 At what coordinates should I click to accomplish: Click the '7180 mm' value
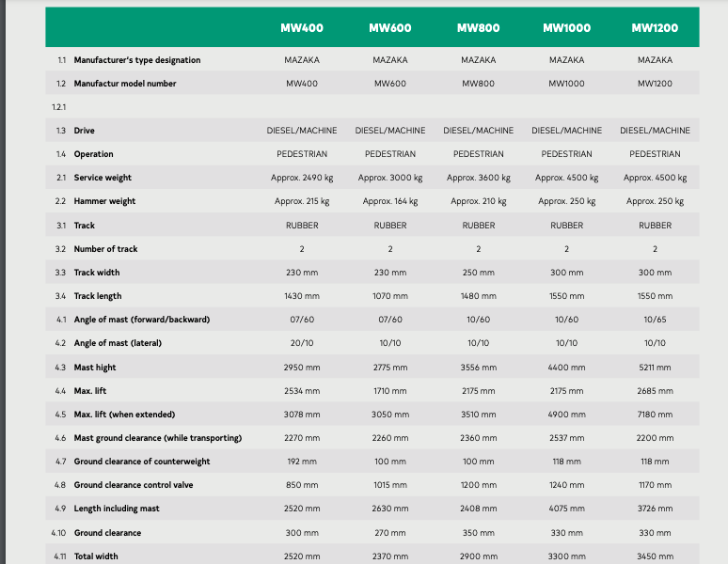coord(655,415)
